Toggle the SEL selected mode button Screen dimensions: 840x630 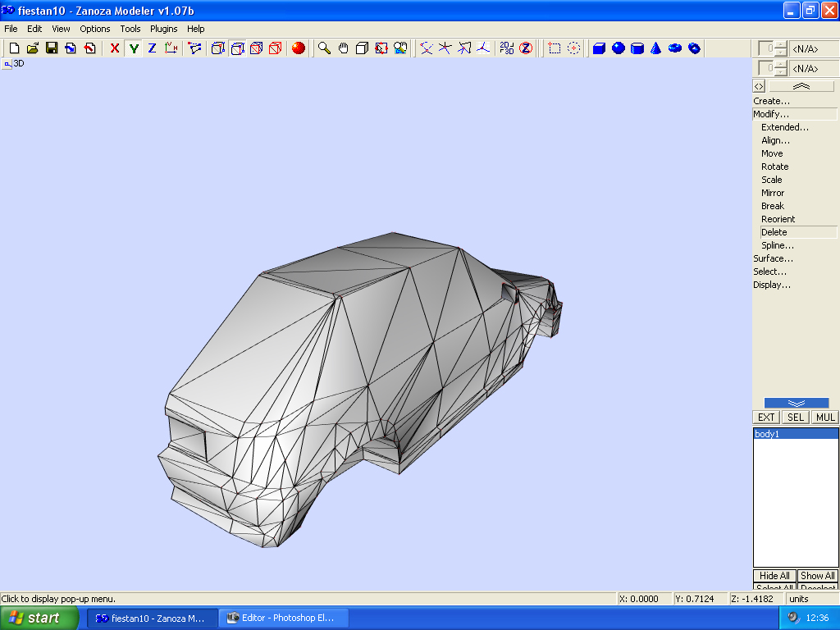click(x=796, y=418)
